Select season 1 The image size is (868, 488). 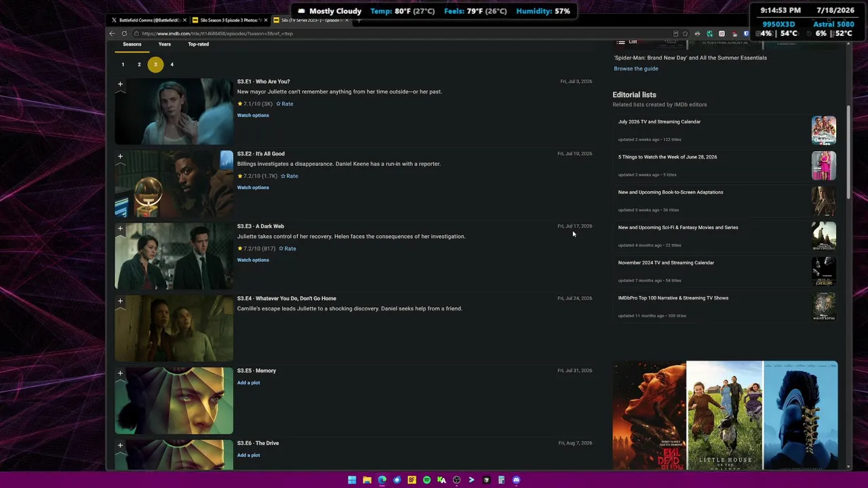pos(123,64)
